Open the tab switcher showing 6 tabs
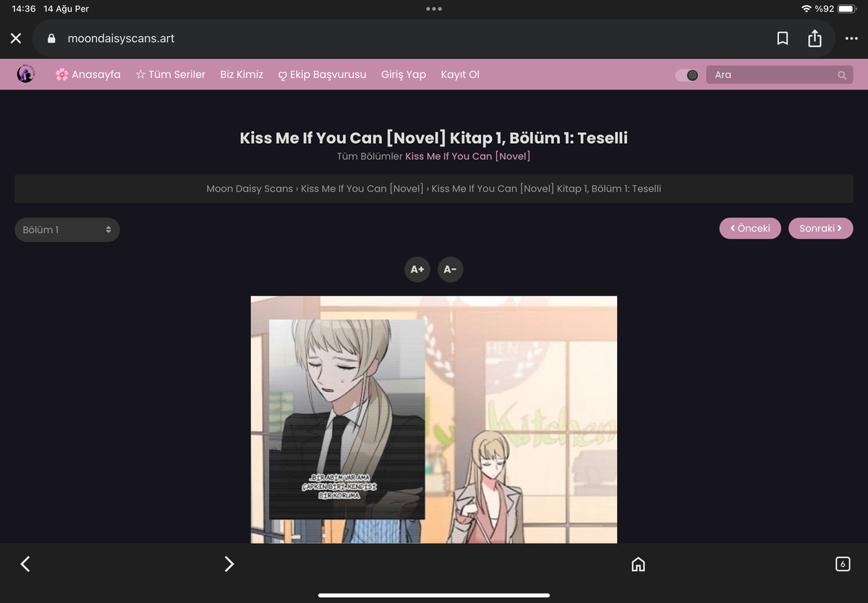The width and height of the screenshot is (868, 603). pyautogui.click(x=842, y=564)
